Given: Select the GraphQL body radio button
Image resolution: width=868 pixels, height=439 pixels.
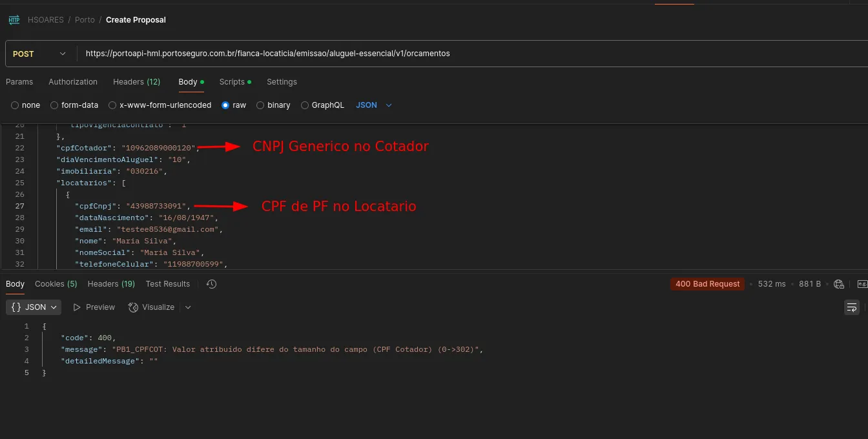Looking at the screenshot, I should [x=305, y=105].
